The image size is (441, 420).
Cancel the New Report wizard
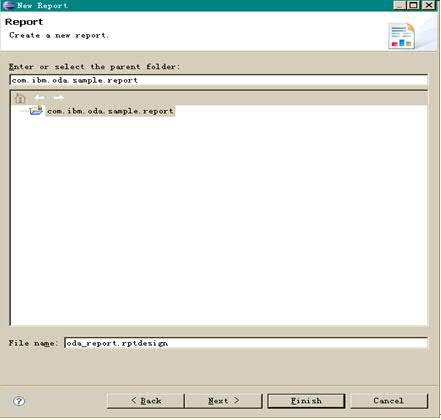click(x=389, y=401)
